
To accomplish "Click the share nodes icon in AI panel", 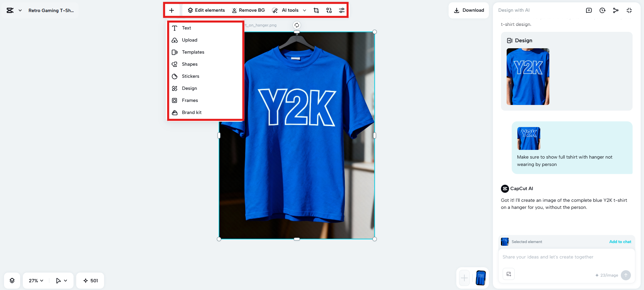I will pos(616,10).
